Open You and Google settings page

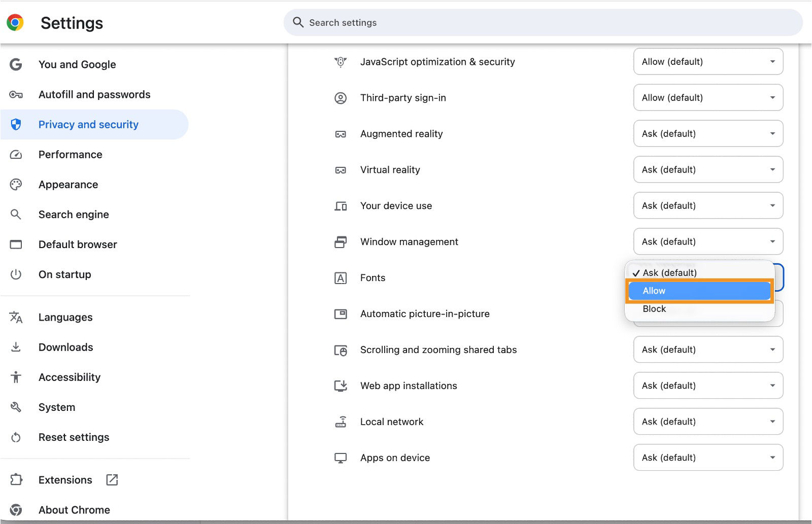(77, 64)
